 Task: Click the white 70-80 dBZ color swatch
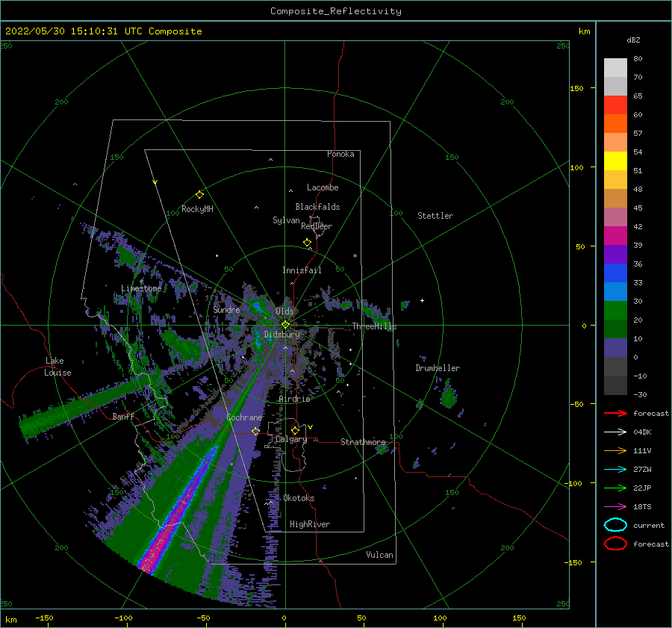click(615, 68)
